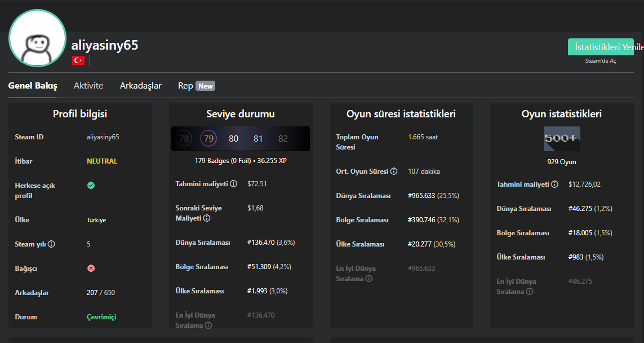Viewport: 644px width, 343px height.
Task: Switch to the Aktivite tab
Action: 88,86
